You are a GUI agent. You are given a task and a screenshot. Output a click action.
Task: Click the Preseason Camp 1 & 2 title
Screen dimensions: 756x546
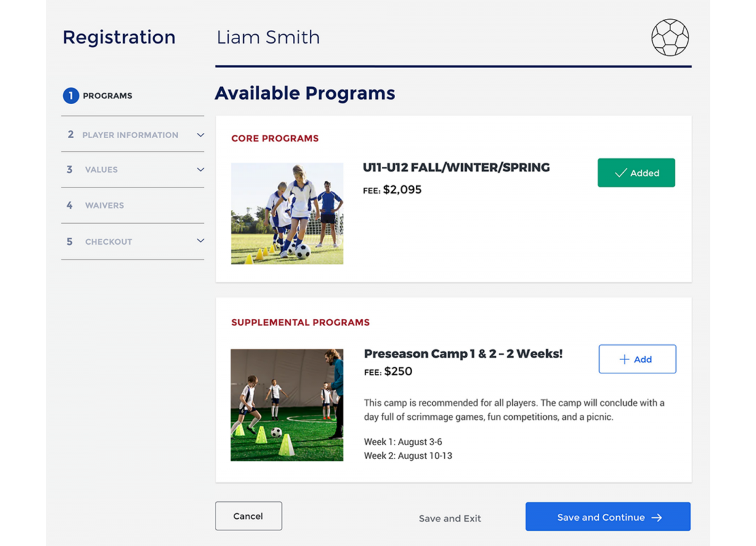(463, 354)
